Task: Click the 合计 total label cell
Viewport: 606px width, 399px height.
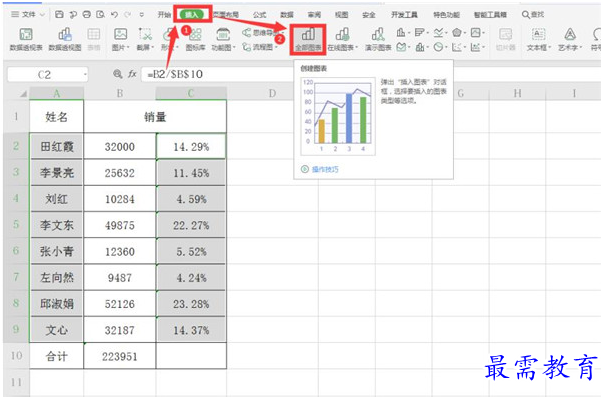Action: [x=56, y=356]
